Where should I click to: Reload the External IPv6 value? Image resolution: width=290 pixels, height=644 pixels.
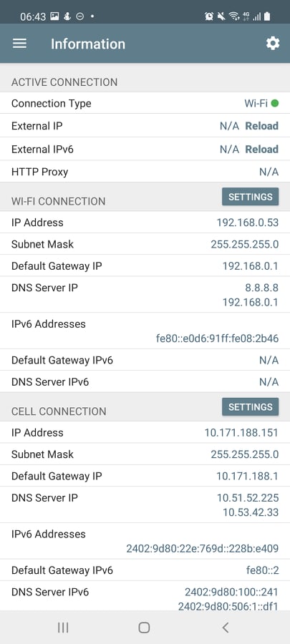tap(261, 149)
